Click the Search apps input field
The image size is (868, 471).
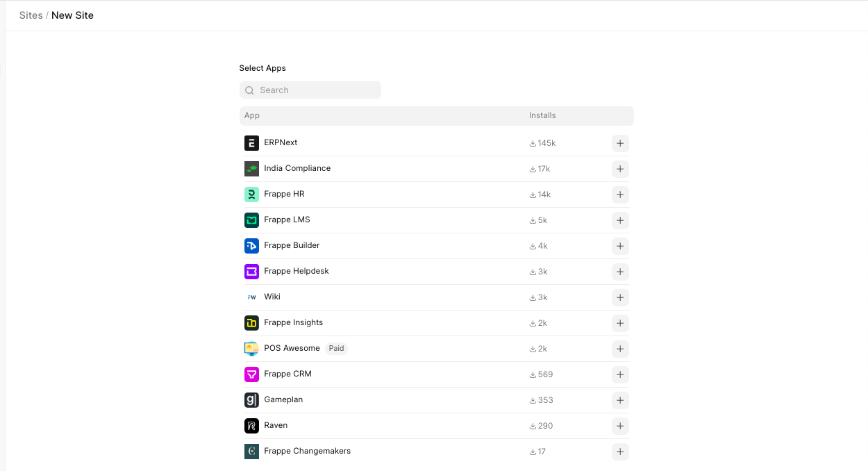[316, 90]
